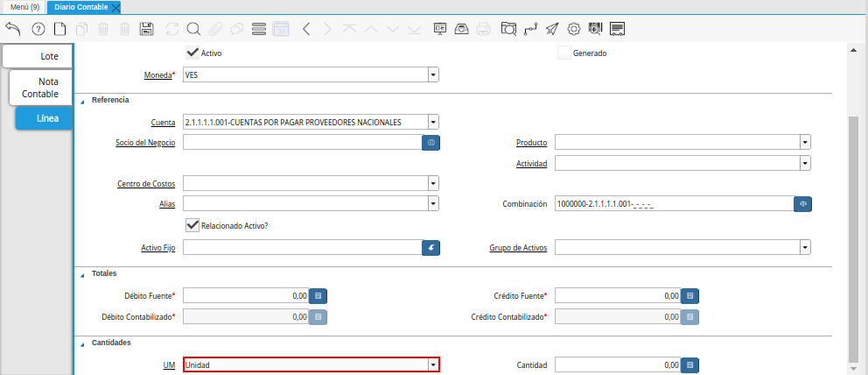Switch to the Menú (9) tab
The height and width of the screenshot is (375, 868).
pyautogui.click(x=24, y=7)
